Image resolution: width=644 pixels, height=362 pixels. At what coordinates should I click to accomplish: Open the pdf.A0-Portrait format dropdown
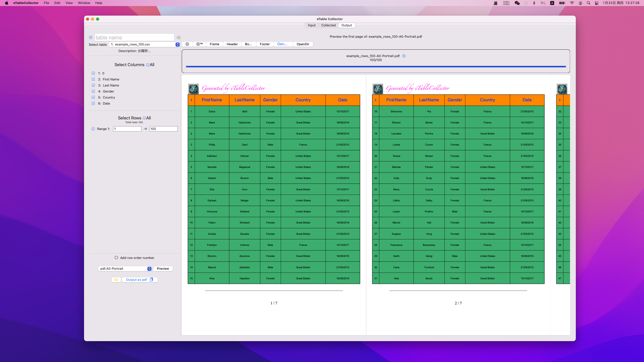point(125,269)
